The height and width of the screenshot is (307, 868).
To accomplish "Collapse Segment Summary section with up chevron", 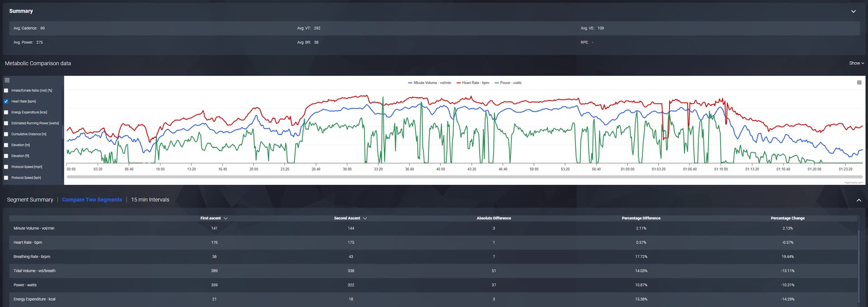I will click(859, 200).
